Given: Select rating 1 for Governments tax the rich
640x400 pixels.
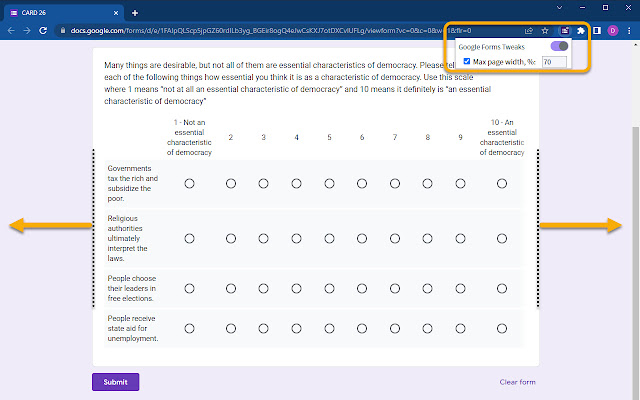Looking at the screenshot, I should coord(189,183).
